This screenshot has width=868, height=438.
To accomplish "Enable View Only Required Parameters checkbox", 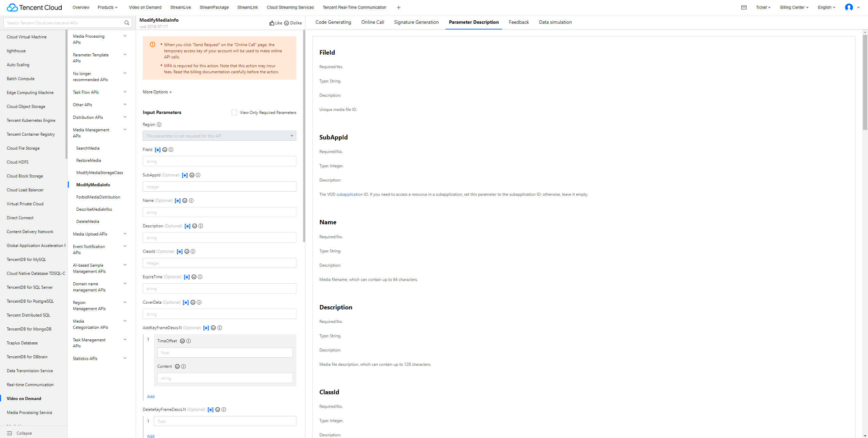I will click(x=234, y=112).
